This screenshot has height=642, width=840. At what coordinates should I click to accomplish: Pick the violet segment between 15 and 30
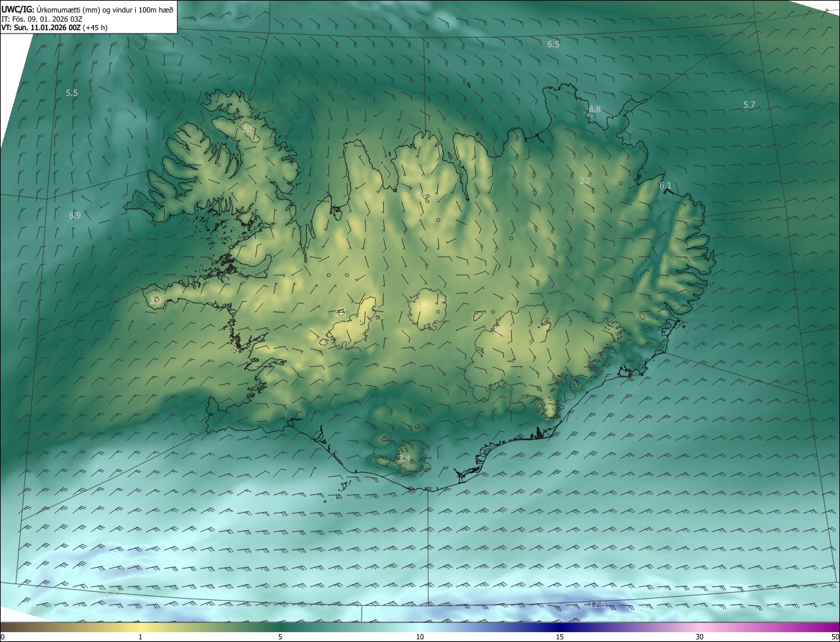(630, 627)
